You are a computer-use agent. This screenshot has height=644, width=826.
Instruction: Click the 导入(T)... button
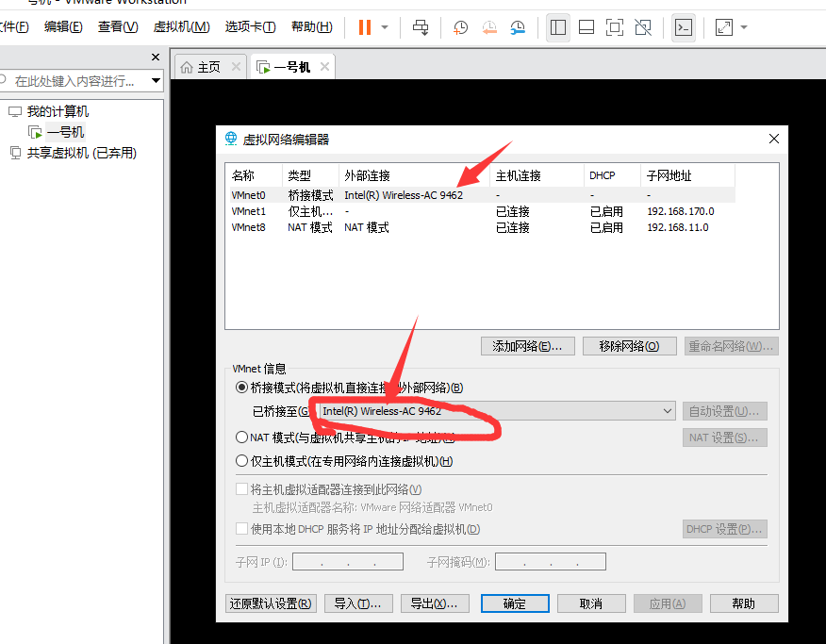[358, 603]
